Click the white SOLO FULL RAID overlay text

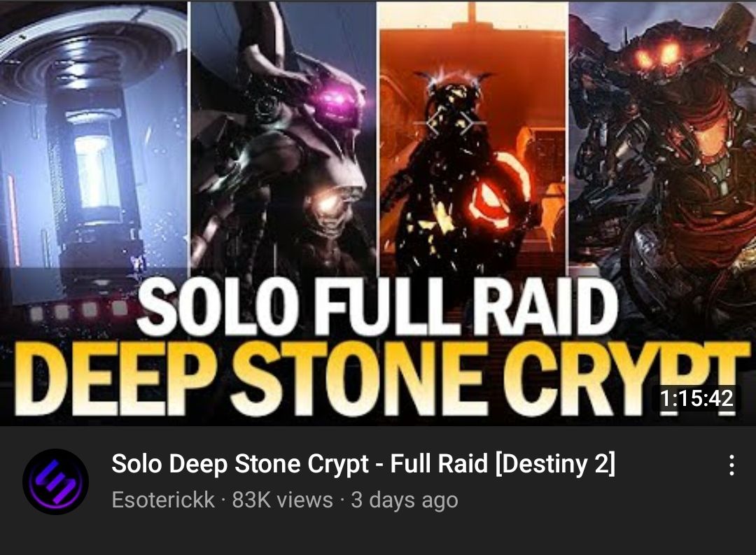pyautogui.click(x=379, y=308)
